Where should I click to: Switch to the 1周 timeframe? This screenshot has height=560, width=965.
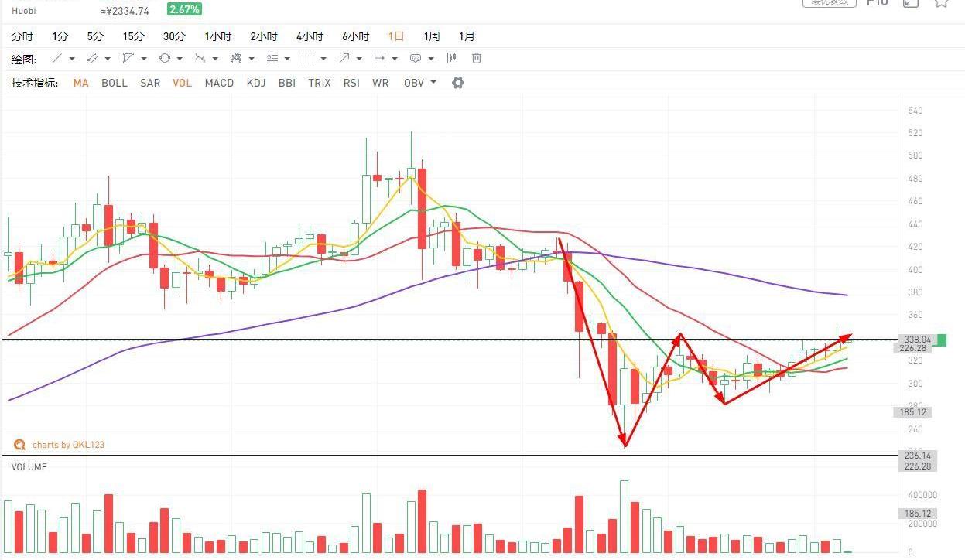pos(431,36)
